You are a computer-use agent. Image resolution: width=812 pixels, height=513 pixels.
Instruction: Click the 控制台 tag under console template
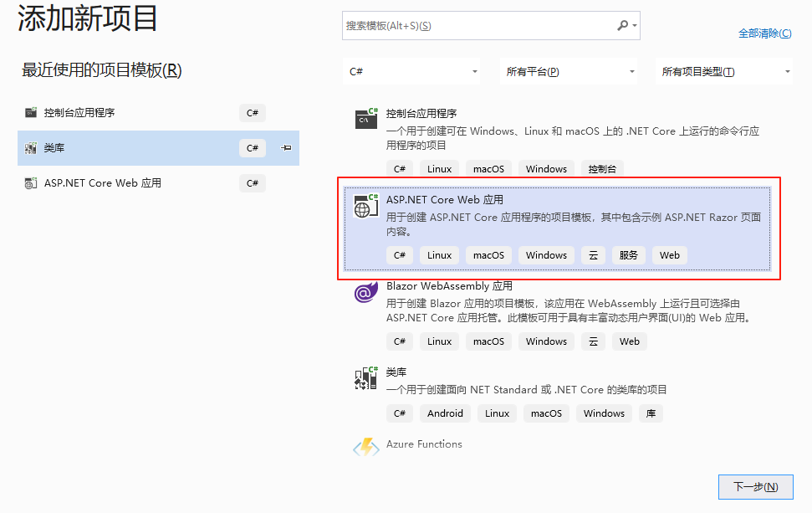click(602, 169)
